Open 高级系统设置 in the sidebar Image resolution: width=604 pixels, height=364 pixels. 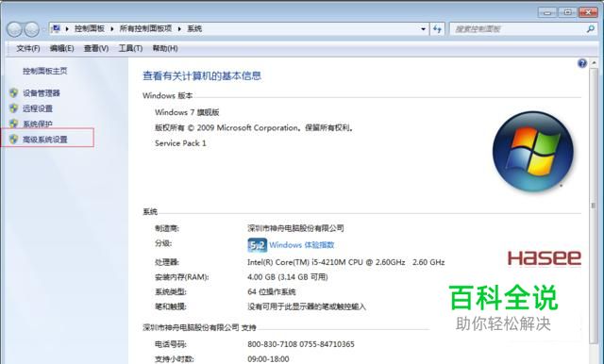44,140
